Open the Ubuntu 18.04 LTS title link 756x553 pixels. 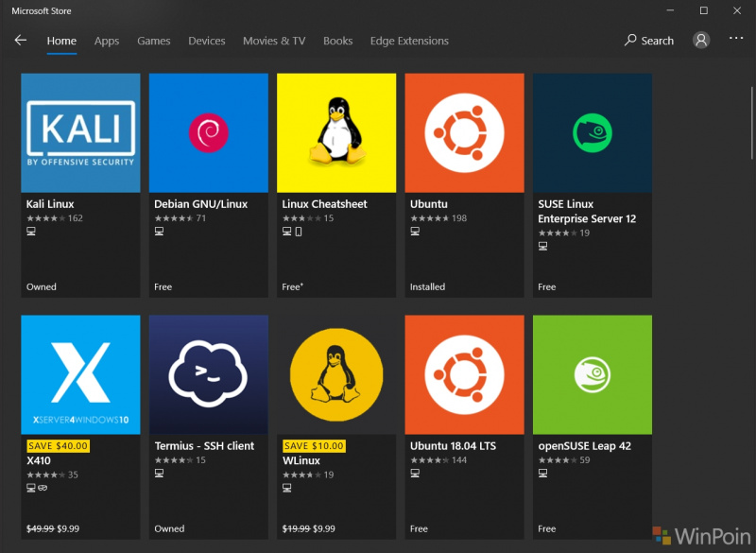coord(453,446)
